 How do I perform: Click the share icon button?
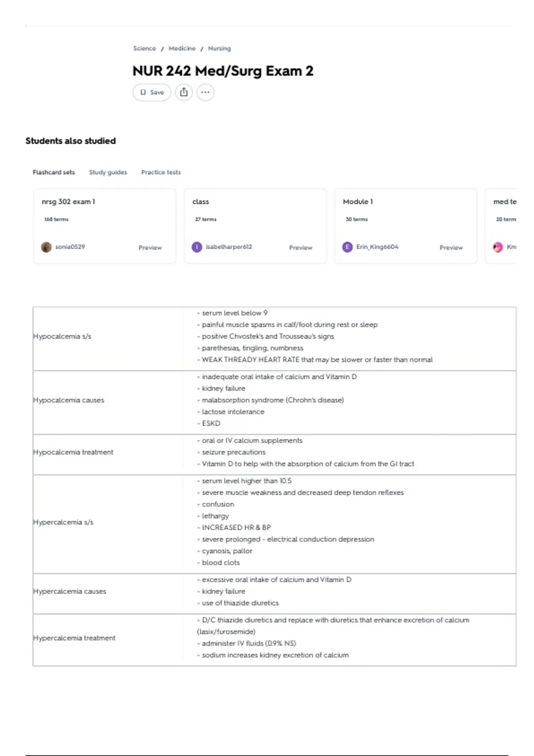point(184,92)
